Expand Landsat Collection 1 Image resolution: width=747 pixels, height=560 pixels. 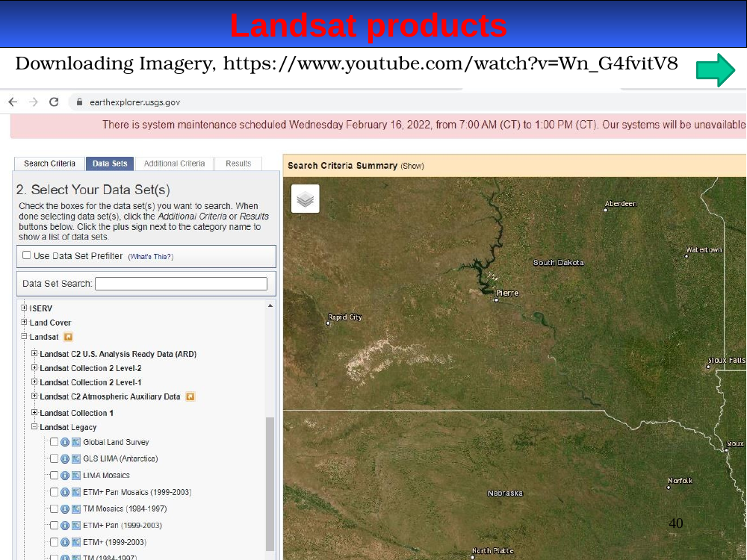[x=34, y=412]
